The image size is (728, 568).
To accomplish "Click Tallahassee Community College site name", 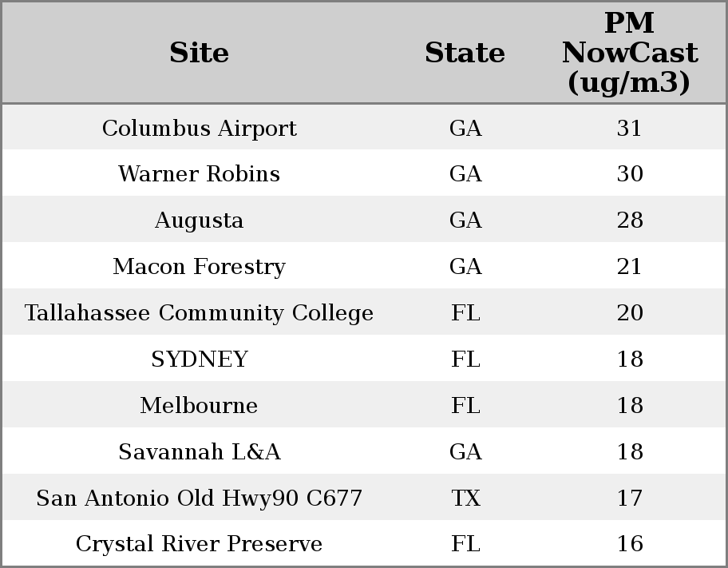I will tap(199, 313).
